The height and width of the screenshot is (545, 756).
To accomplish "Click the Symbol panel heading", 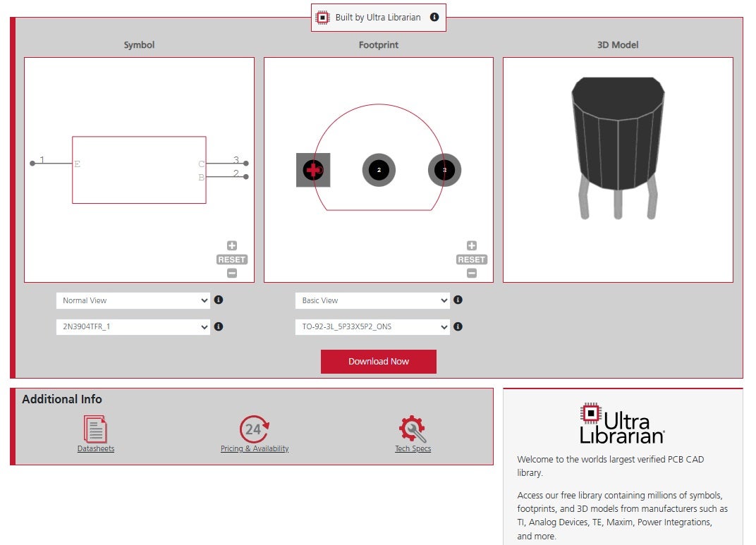I will coord(139,45).
